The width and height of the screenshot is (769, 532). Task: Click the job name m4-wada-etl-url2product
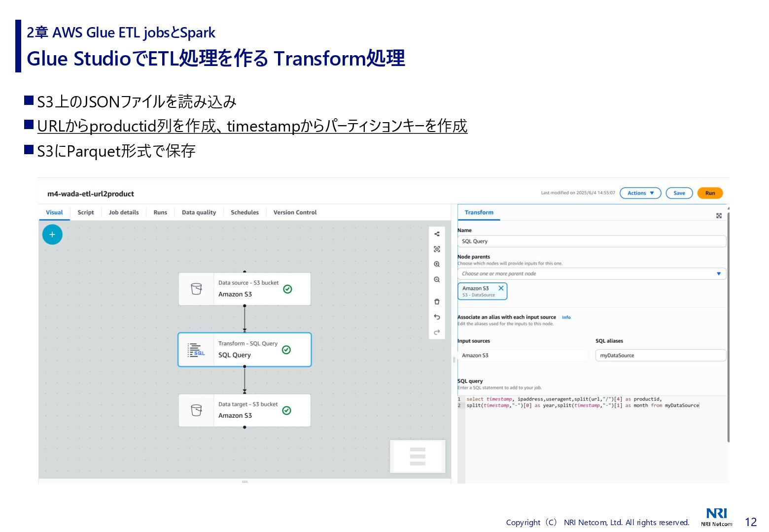[91, 194]
